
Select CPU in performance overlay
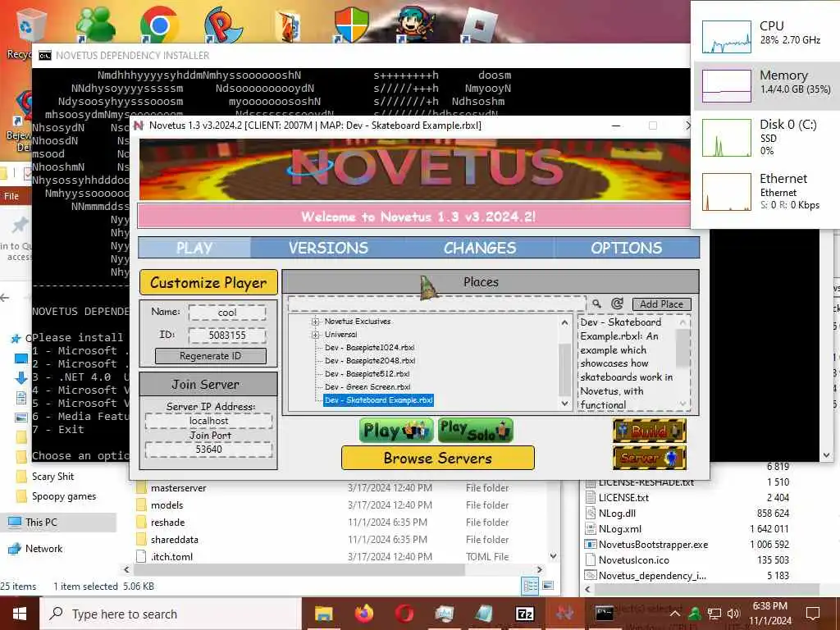pyautogui.click(x=766, y=34)
